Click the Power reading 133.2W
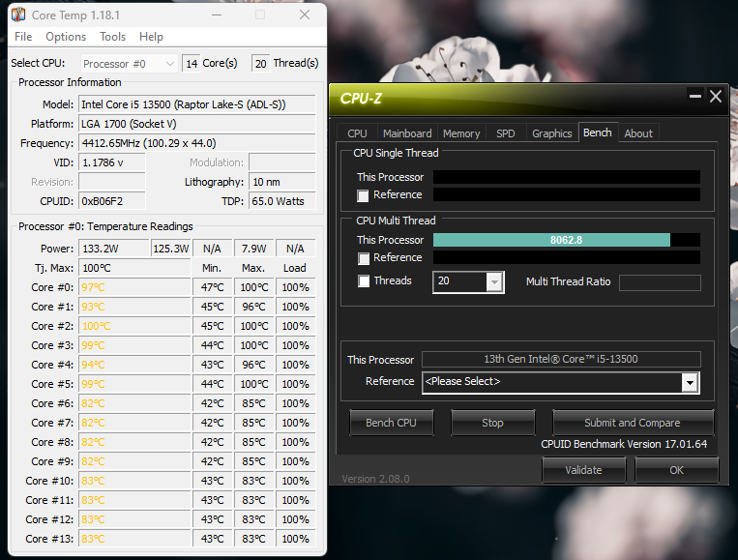Image resolution: width=738 pixels, height=560 pixels. point(113,249)
